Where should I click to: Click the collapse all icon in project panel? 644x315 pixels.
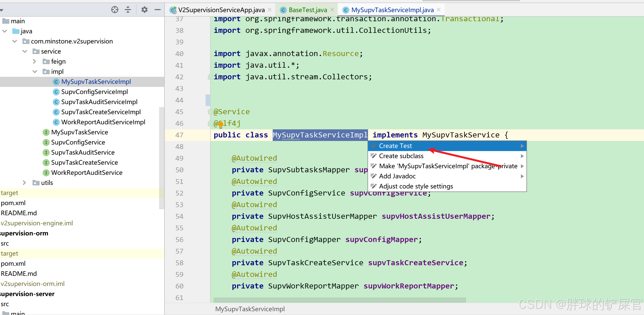click(x=128, y=10)
